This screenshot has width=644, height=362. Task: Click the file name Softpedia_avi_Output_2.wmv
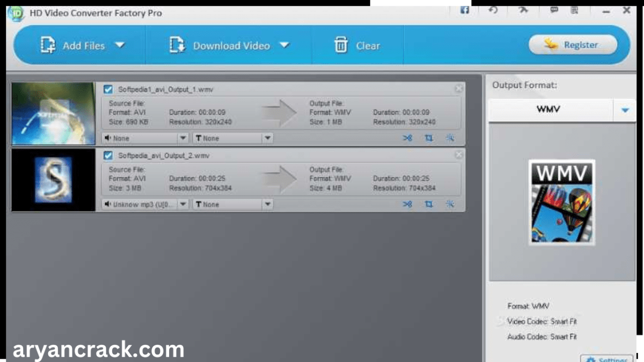tap(164, 156)
